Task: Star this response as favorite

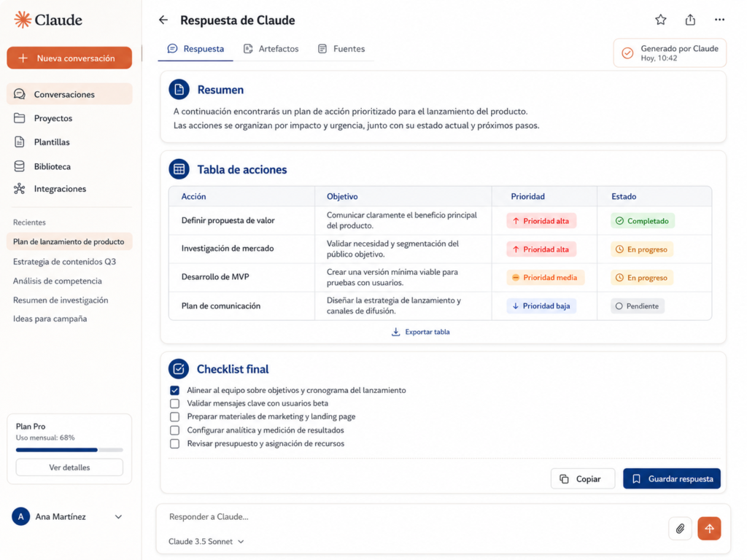Action: [660, 20]
